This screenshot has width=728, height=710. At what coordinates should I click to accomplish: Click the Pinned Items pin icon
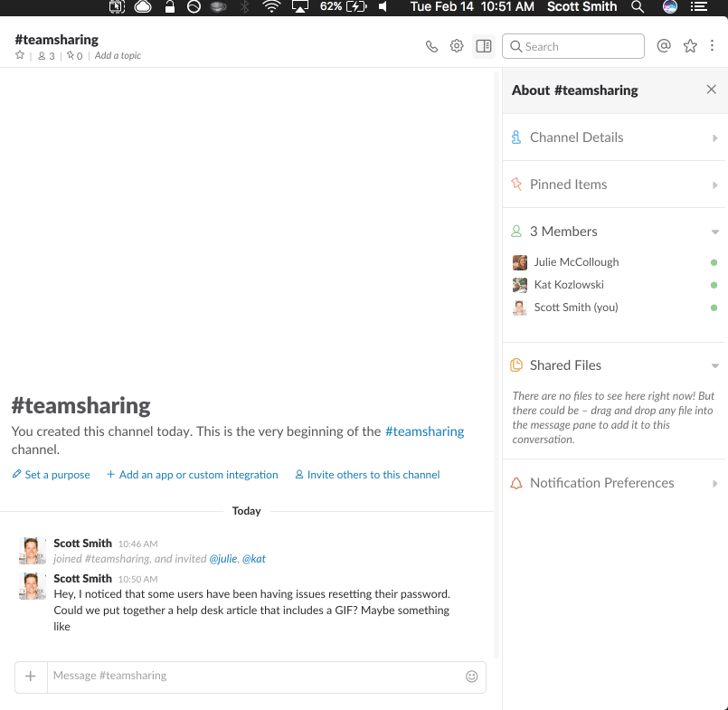click(516, 184)
